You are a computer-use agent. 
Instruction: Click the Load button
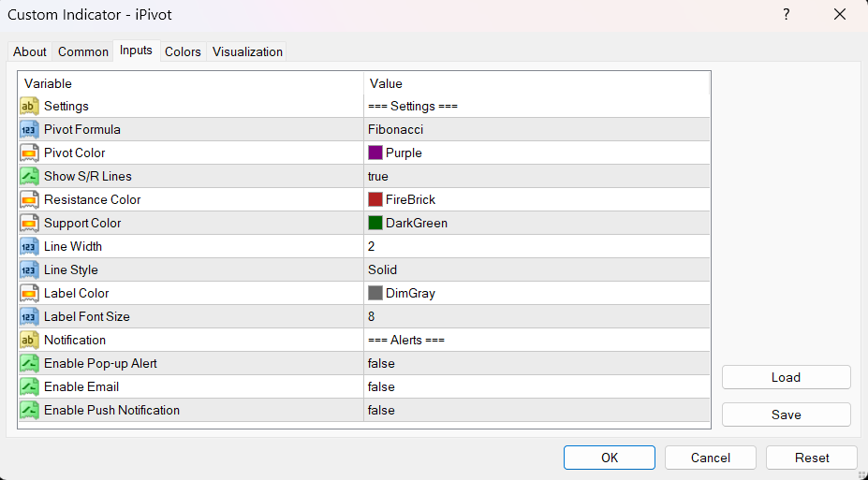click(786, 378)
